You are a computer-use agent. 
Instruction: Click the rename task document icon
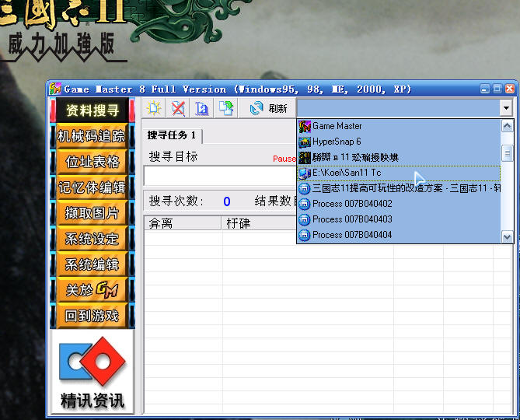(x=201, y=108)
